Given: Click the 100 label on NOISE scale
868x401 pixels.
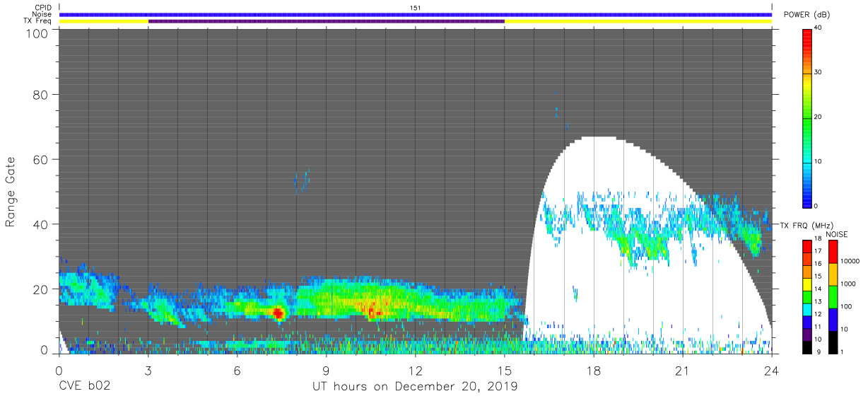Looking at the screenshot, I should coord(846,306).
